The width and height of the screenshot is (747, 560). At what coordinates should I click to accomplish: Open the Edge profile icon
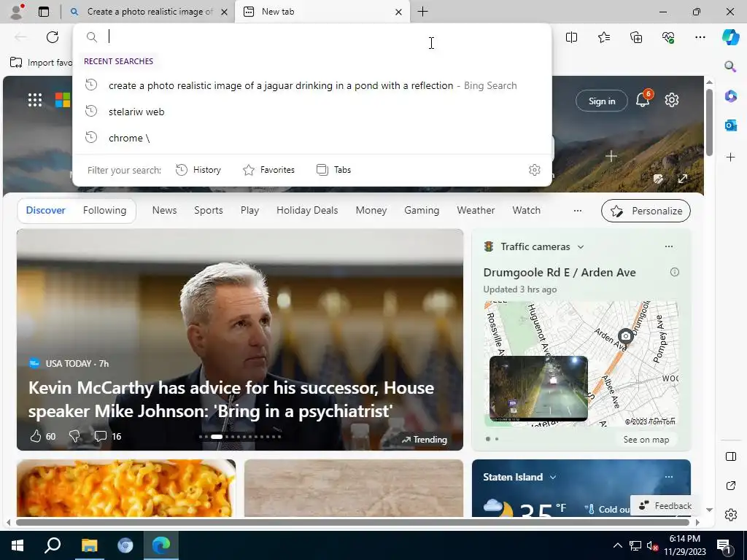pos(18,12)
